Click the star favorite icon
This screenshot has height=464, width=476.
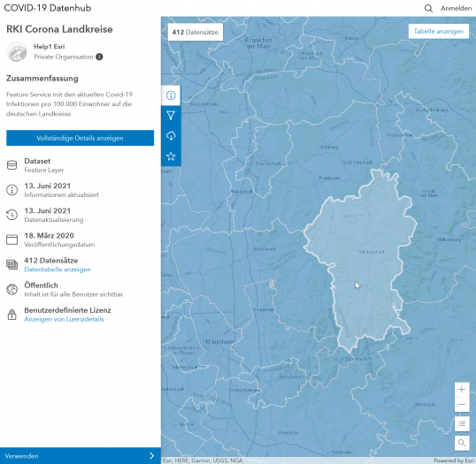click(171, 156)
